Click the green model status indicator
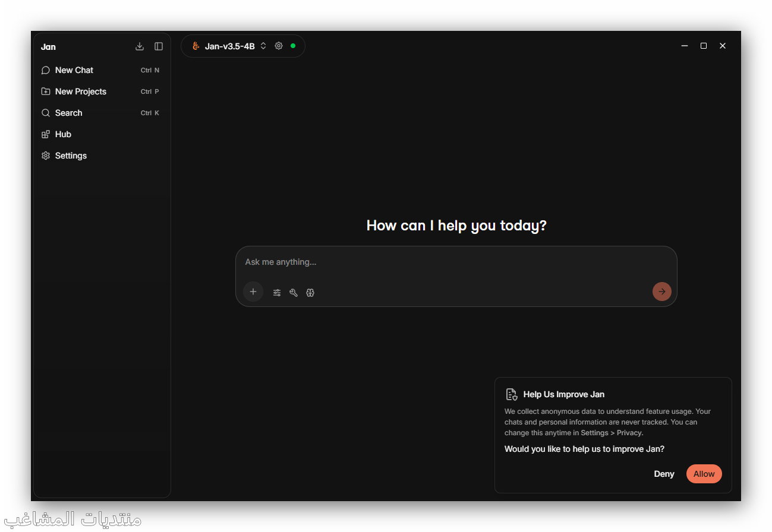Image resolution: width=772 pixels, height=532 pixels. (293, 46)
